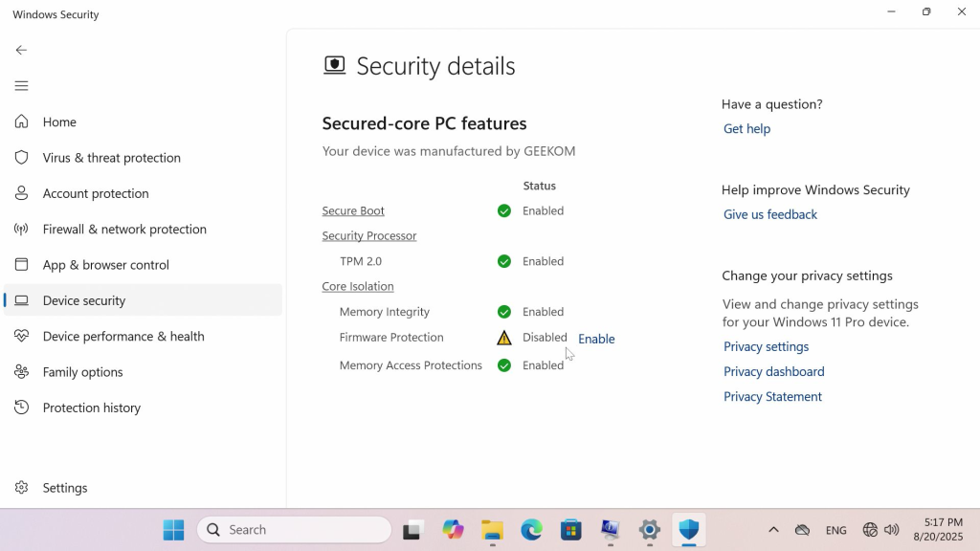Click Get help link
The width and height of the screenshot is (980, 551).
[746, 129]
